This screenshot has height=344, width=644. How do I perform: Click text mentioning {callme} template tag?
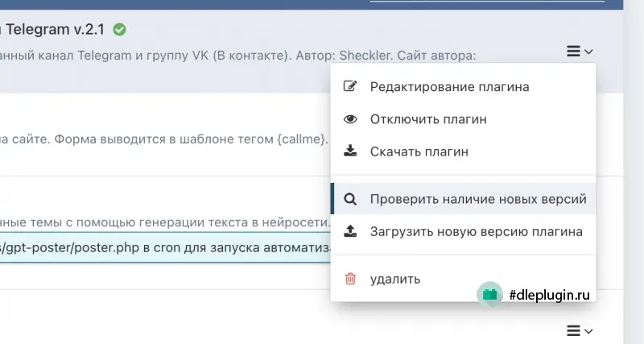point(164,139)
